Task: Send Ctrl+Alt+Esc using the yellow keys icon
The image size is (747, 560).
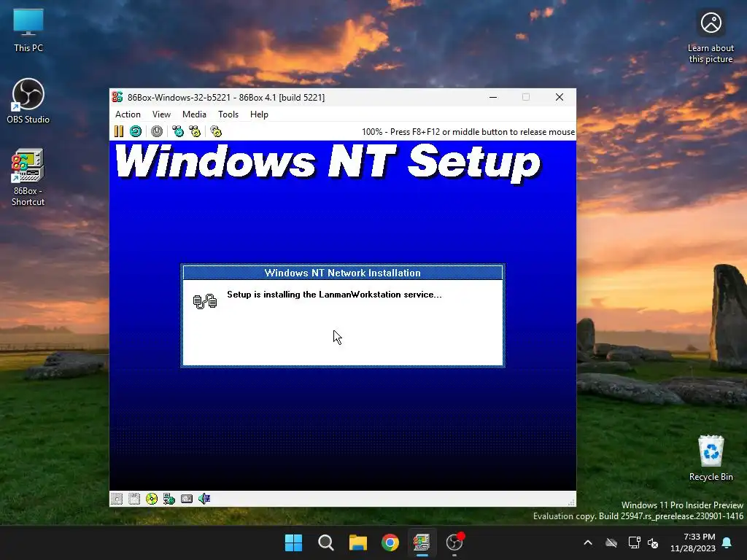Action: coord(195,131)
